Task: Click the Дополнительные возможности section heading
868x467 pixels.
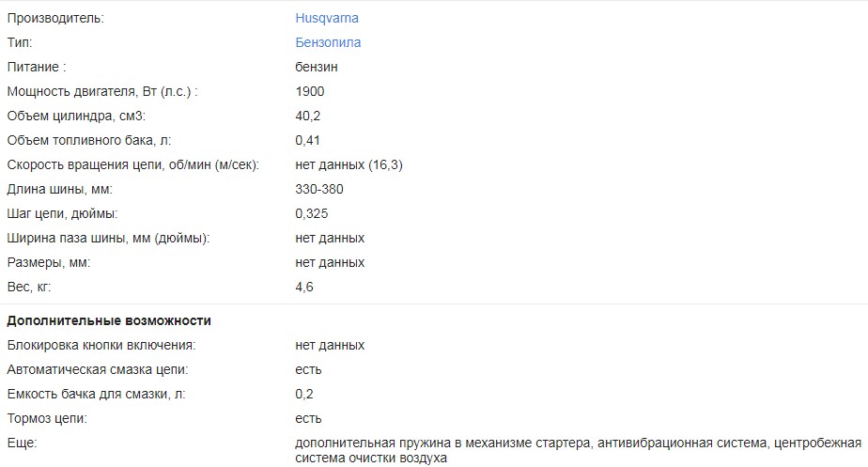Action: 109,320
